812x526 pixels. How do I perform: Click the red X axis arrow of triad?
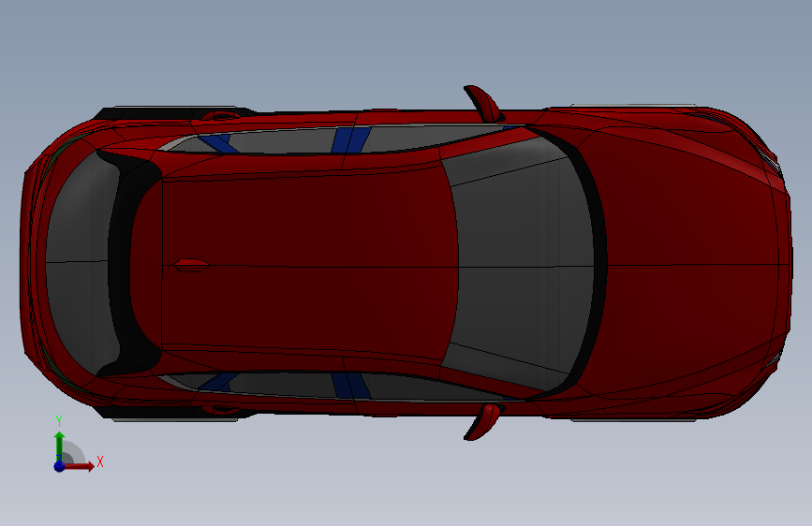click(x=80, y=466)
